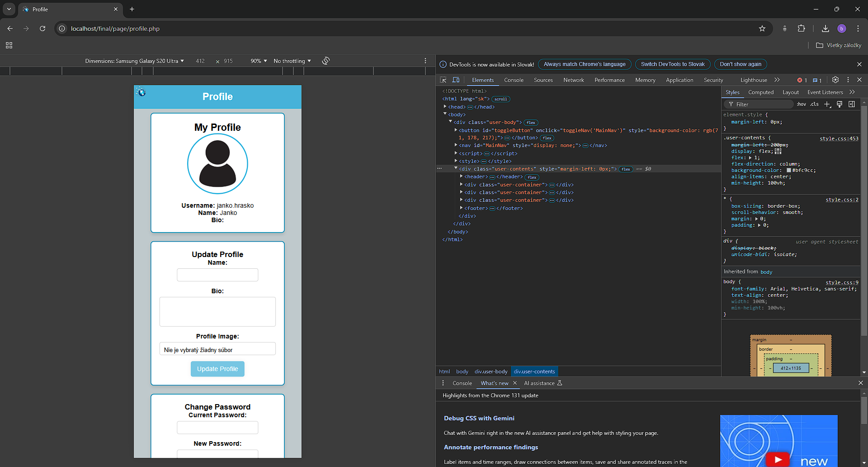Screen dimensions: 868x467
Task: Click Don't show again button
Action: point(741,64)
